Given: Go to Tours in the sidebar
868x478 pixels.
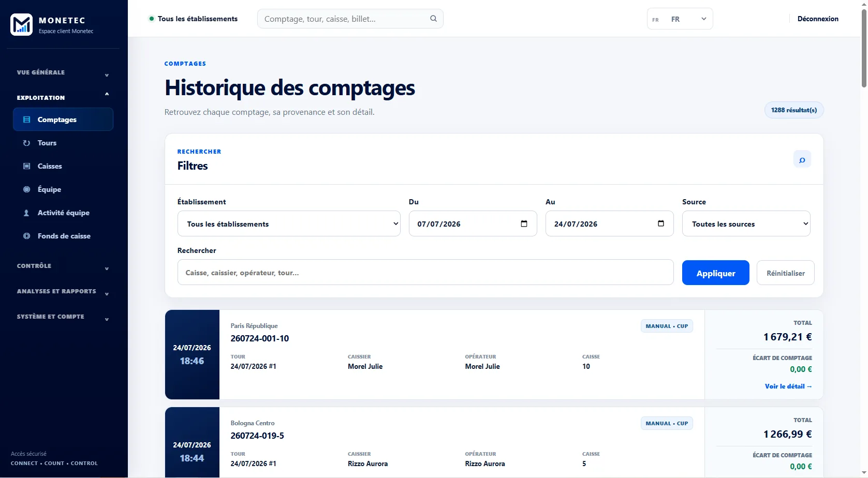Looking at the screenshot, I should 63,143.
